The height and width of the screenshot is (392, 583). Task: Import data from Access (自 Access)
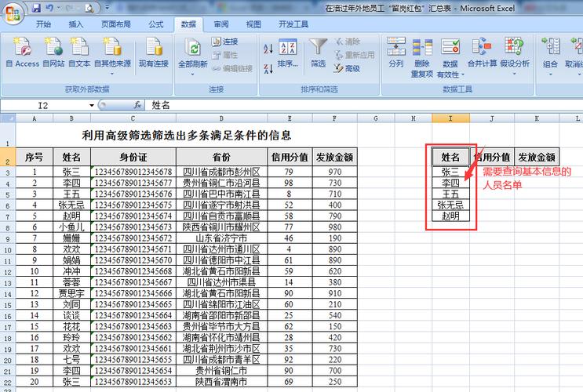pyautogui.click(x=23, y=53)
